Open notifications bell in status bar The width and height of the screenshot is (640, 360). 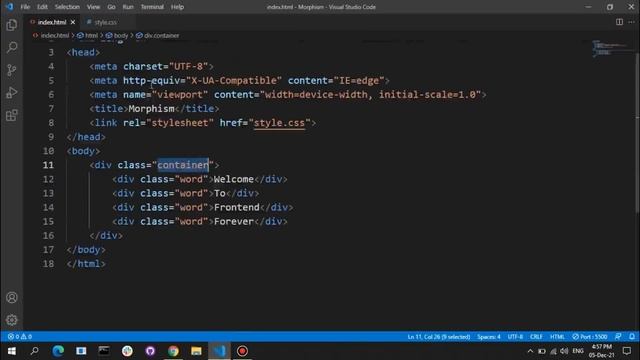tap(632, 337)
